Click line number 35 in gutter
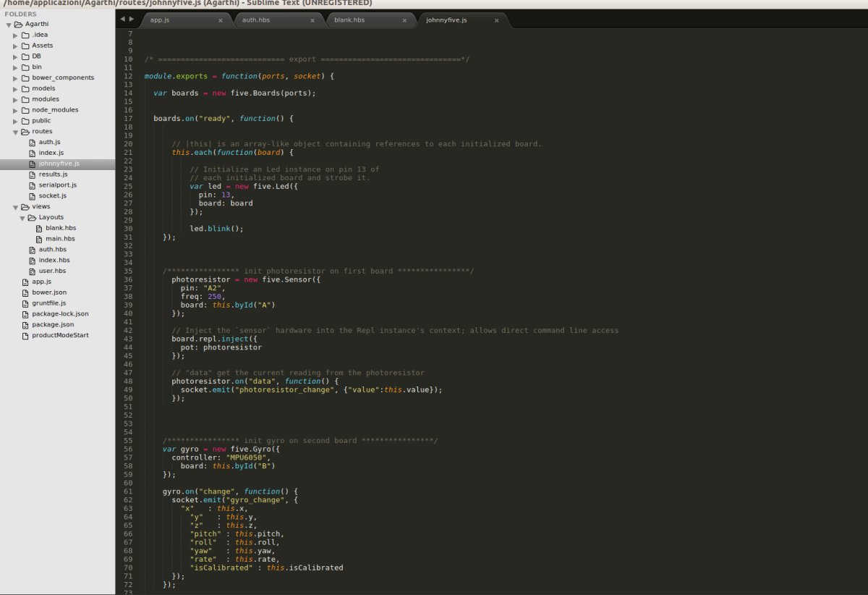Screen dimensions: 868x595 (128, 271)
